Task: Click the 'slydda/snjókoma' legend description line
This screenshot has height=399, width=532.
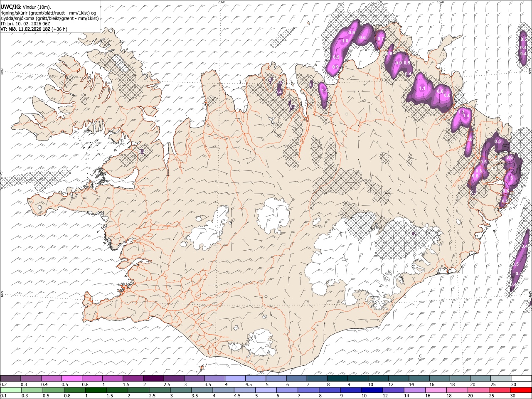Action: click(x=49, y=18)
